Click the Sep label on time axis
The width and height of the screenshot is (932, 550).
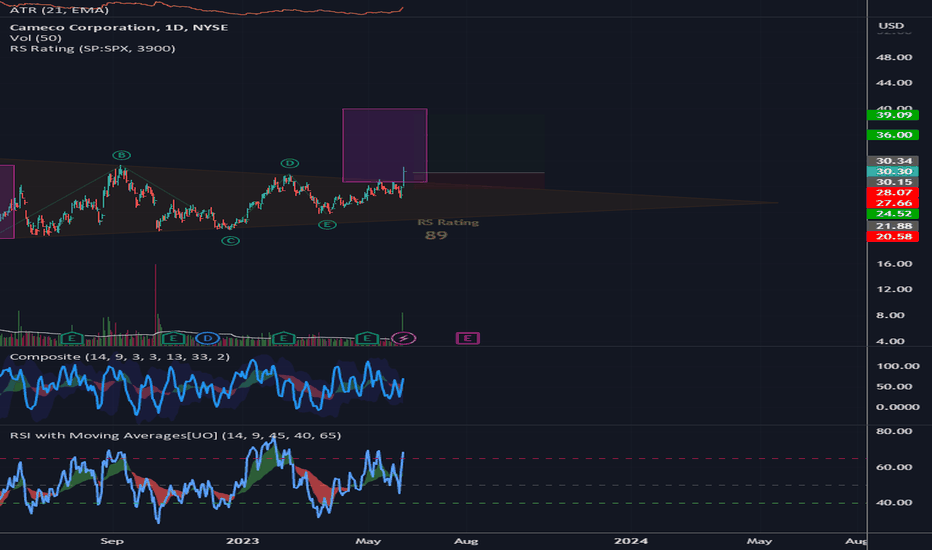pos(112,541)
